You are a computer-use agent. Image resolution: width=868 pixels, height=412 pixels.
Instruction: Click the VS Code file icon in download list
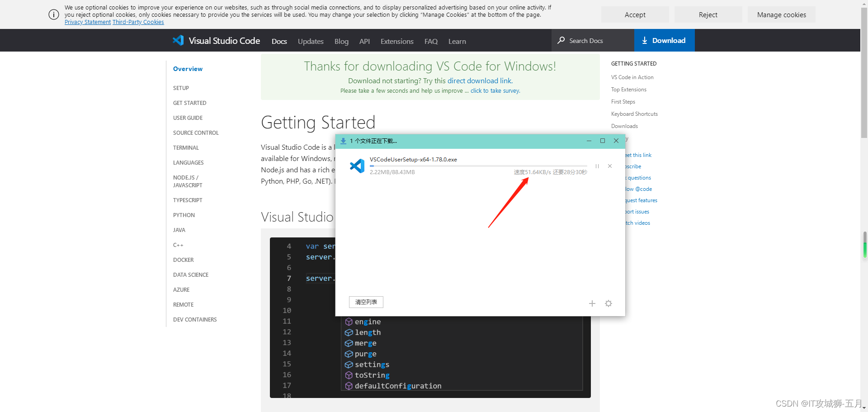(357, 166)
